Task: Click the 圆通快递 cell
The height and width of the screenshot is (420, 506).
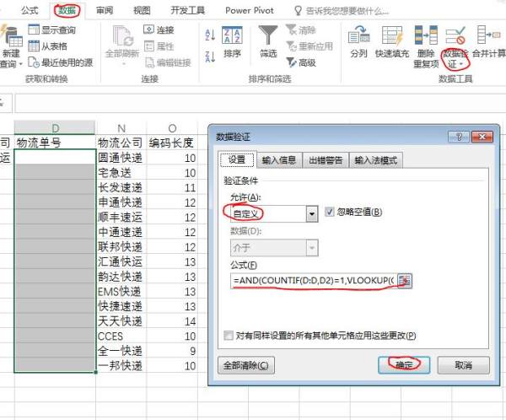Action: point(121,158)
